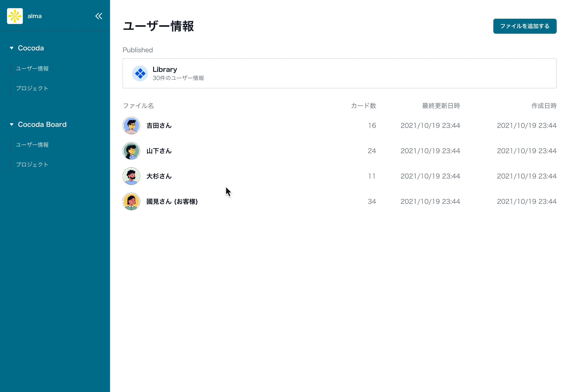Click the blue Library diamond icon
Screen dimensions: 568x392
[140, 73]
